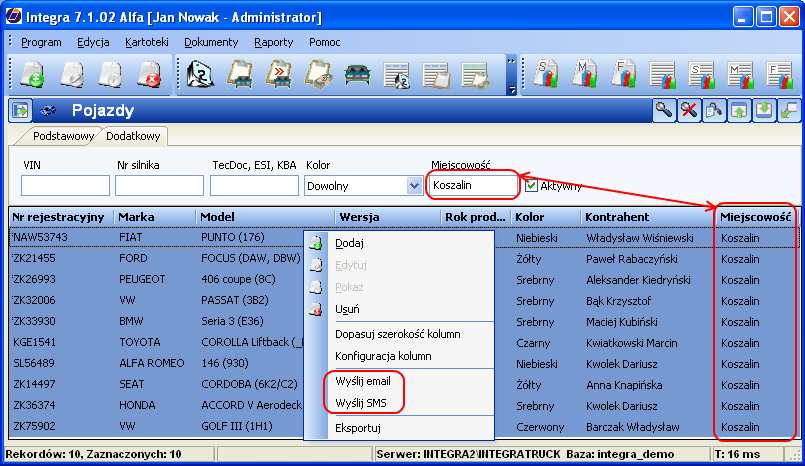805x466 pixels.
Task: Click the magnifier search icon in Pojazdy bar
Action: 664,110
